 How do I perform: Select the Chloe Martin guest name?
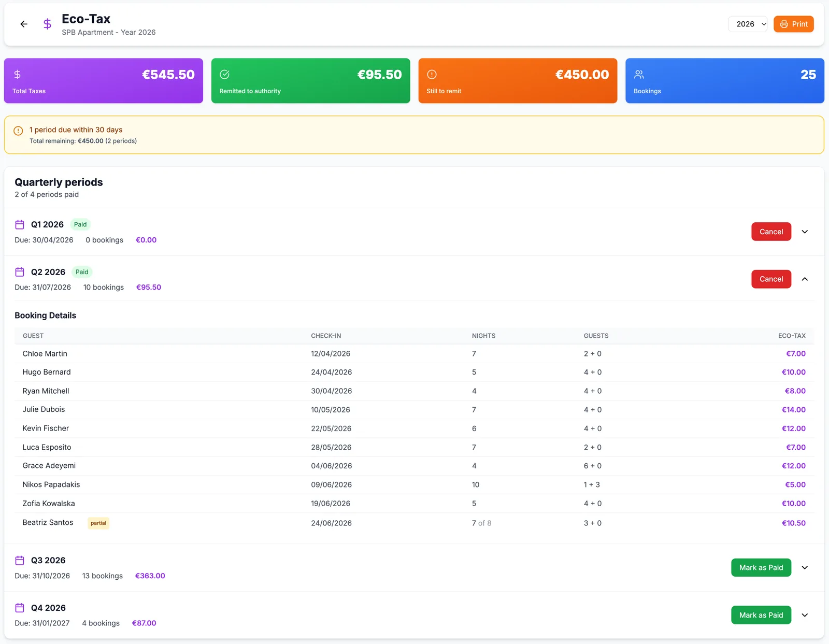[x=45, y=354]
